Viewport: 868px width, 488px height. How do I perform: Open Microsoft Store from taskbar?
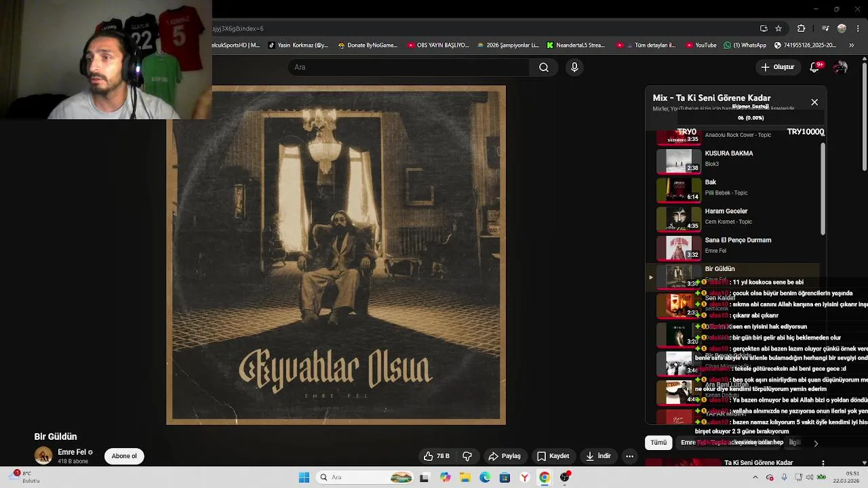[505, 477]
